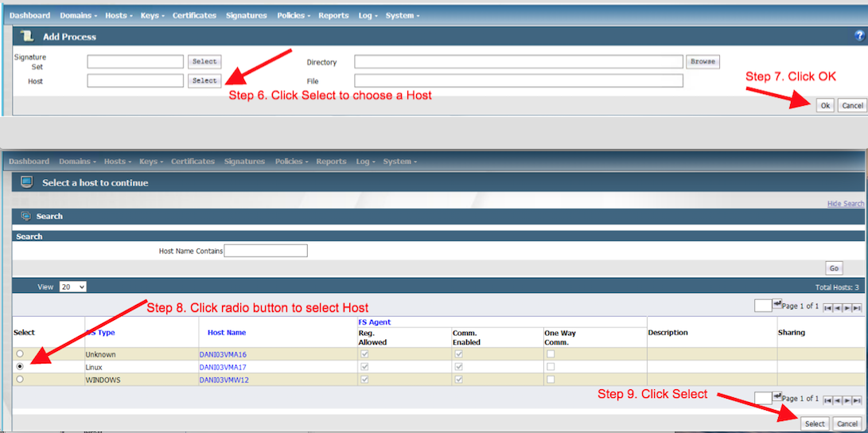The image size is (868, 433).
Task: Select the radio button for DANI03VMW12
Action: [20, 380]
